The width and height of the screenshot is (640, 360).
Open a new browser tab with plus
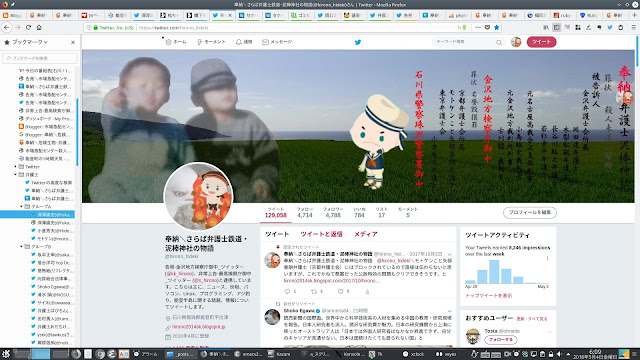coord(634,15)
